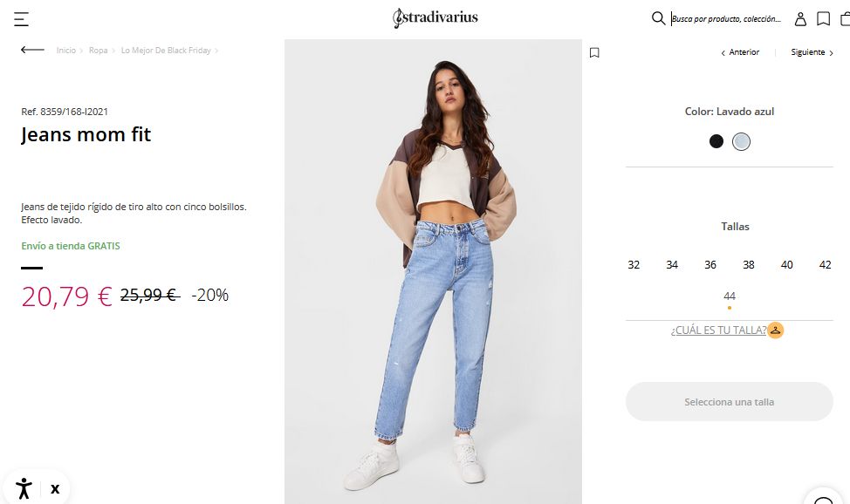Choose the black color swatch
The height and width of the screenshot is (504, 850).
[x=716, y=141]
